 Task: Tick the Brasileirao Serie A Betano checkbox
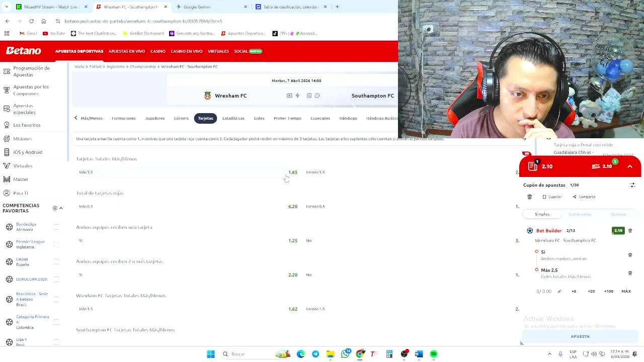click(x=56, y=299)
